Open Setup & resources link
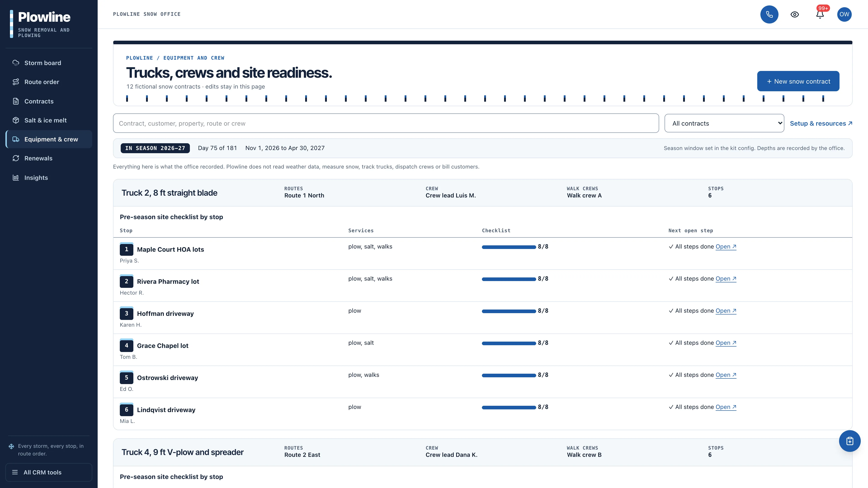The image size is (868, 488). [821, 123]
